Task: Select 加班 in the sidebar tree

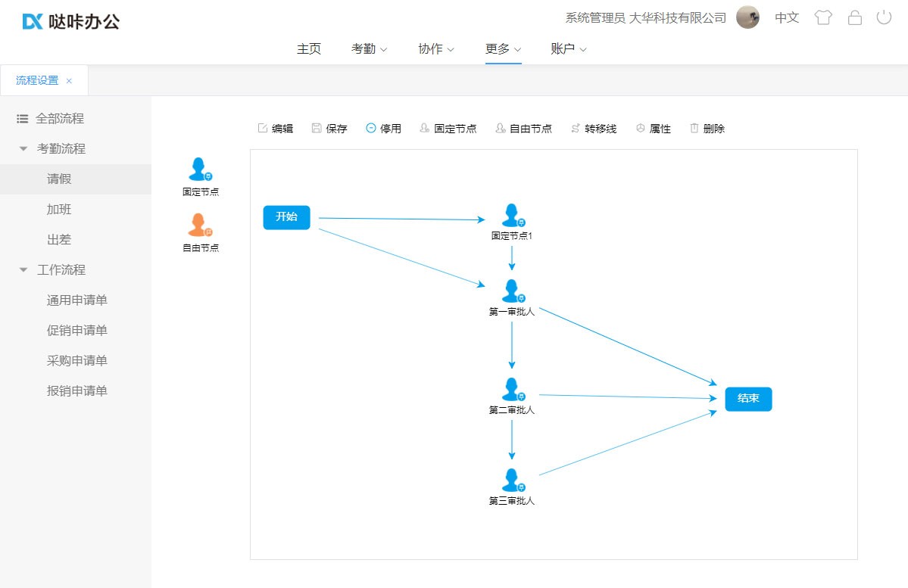Action: coord(59,210)
